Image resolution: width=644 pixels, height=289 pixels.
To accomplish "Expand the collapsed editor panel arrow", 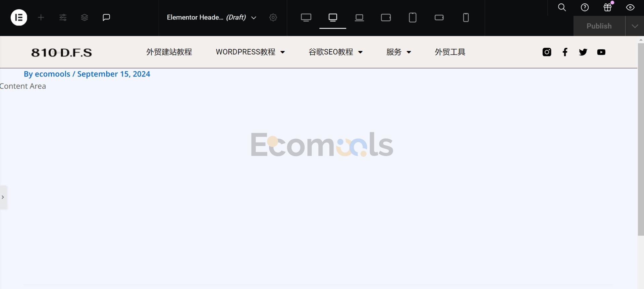I will [3, 197].
